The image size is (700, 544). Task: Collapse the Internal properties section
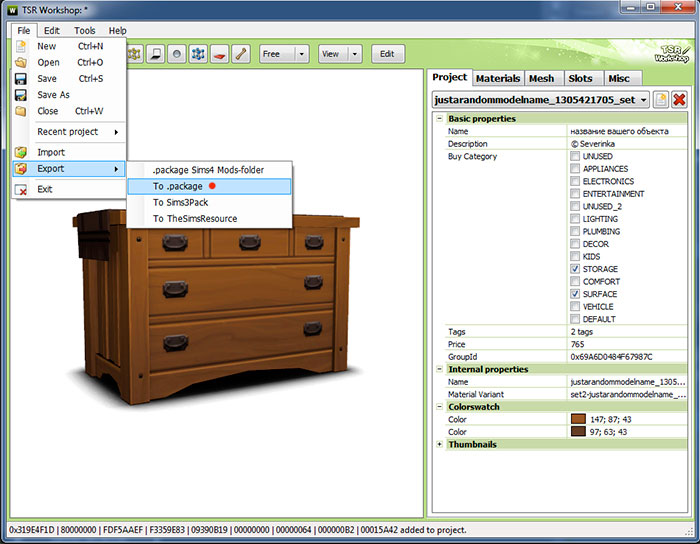pos(439,369)
